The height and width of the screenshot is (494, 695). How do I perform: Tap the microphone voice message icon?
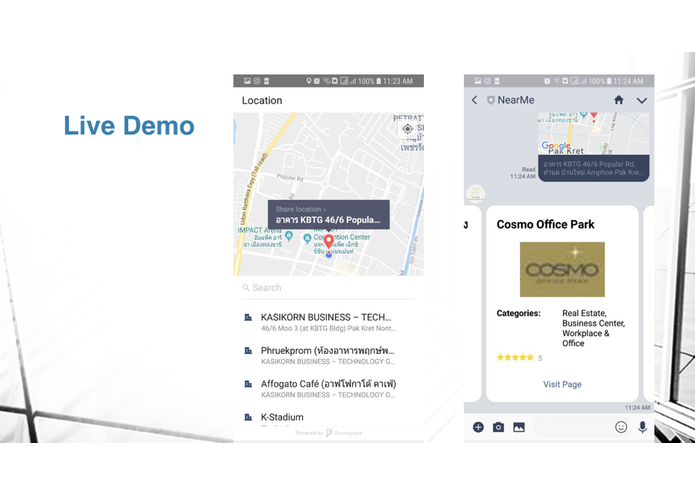tap(642, 427)
